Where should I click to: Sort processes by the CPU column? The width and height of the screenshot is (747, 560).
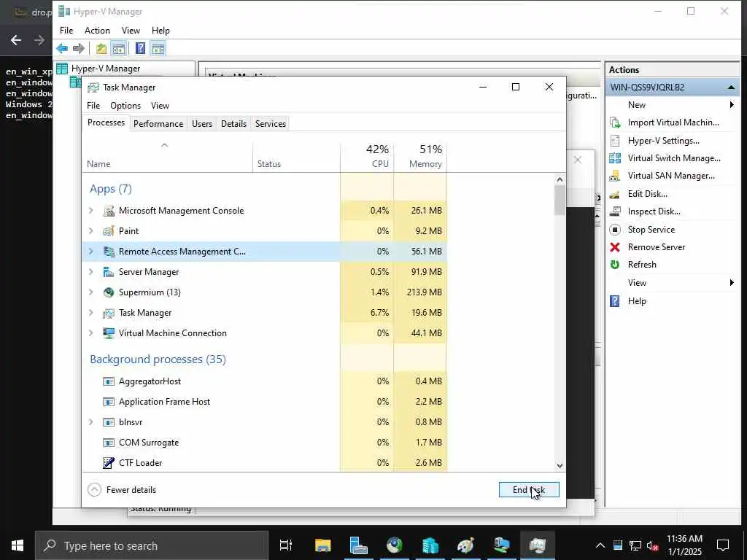tap(367, 157)
